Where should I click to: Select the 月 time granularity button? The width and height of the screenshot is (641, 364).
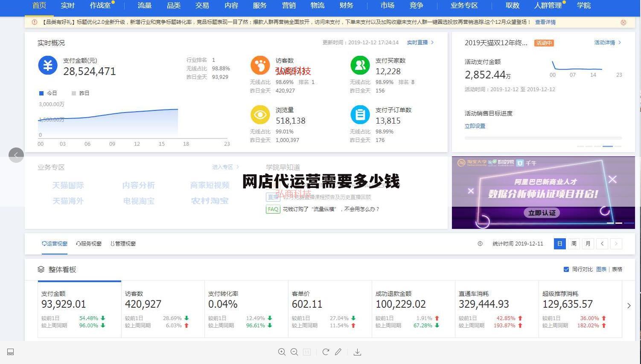[x=588, y=244]
